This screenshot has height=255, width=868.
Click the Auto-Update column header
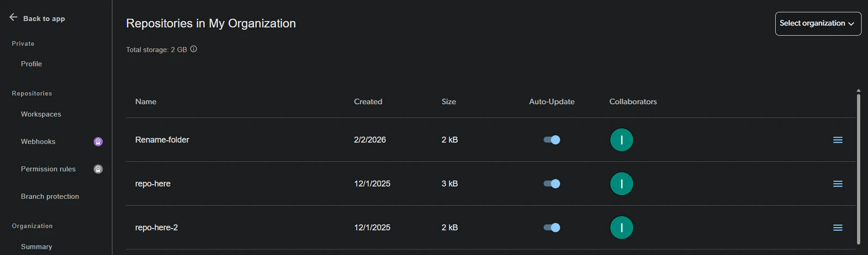pos(552,101)
